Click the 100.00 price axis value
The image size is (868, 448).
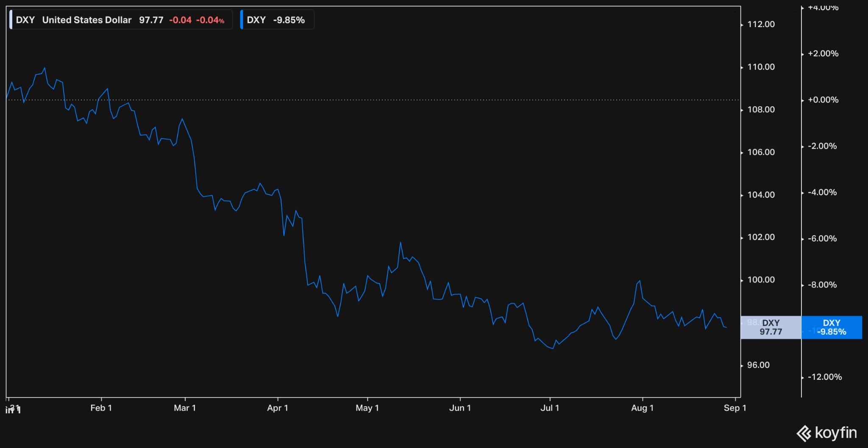pyautogui.click(x=761, y=280)
